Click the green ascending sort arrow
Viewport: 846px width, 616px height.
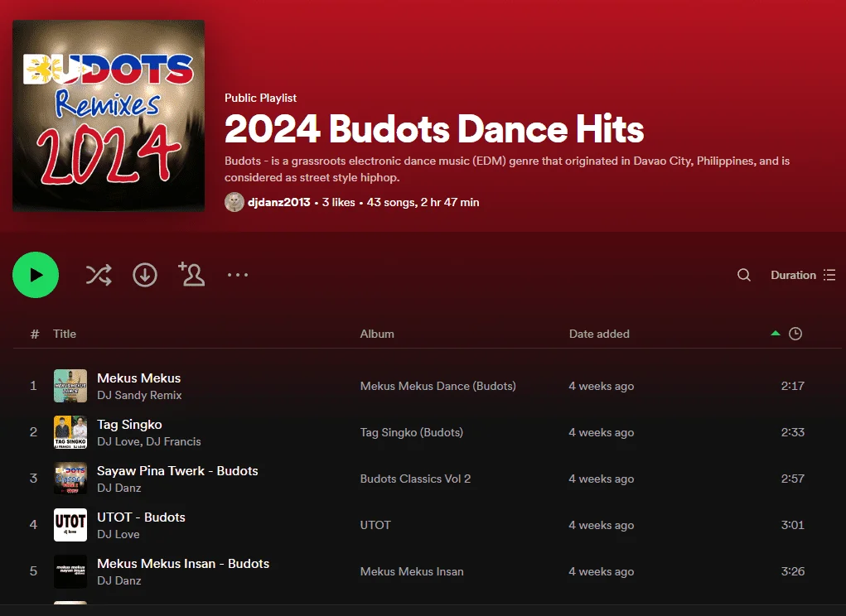776,333
